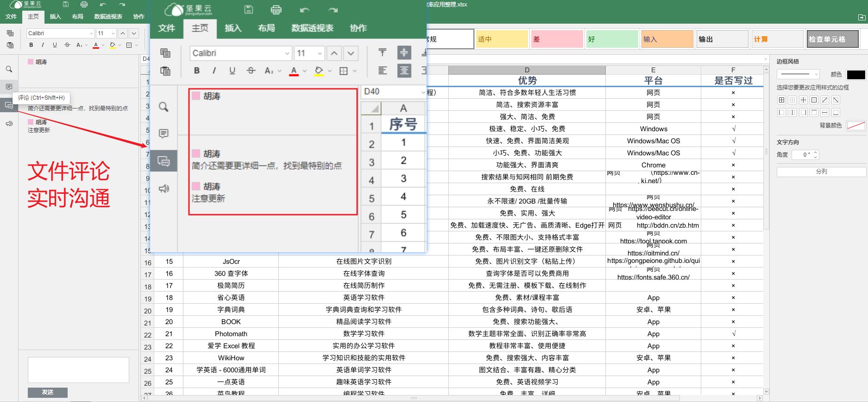The image size is (868, 402).
Task: Click the comment text input box
Action: [x=78, y=370]
